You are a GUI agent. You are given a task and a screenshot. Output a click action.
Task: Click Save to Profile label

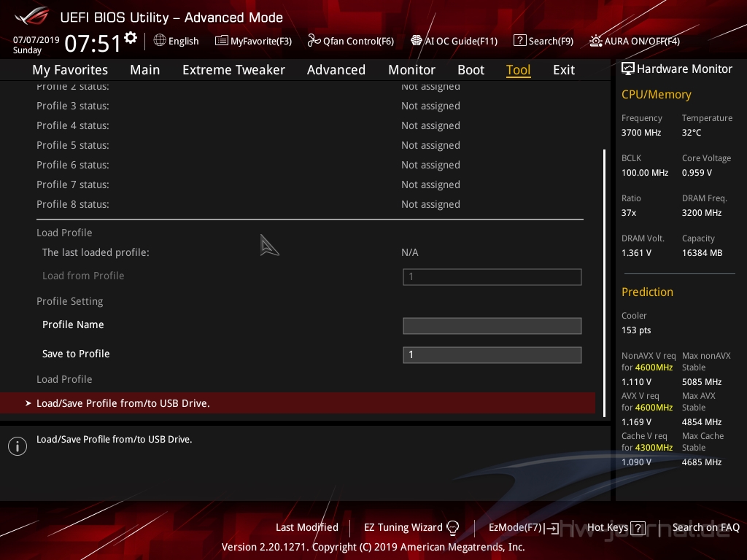76,354
